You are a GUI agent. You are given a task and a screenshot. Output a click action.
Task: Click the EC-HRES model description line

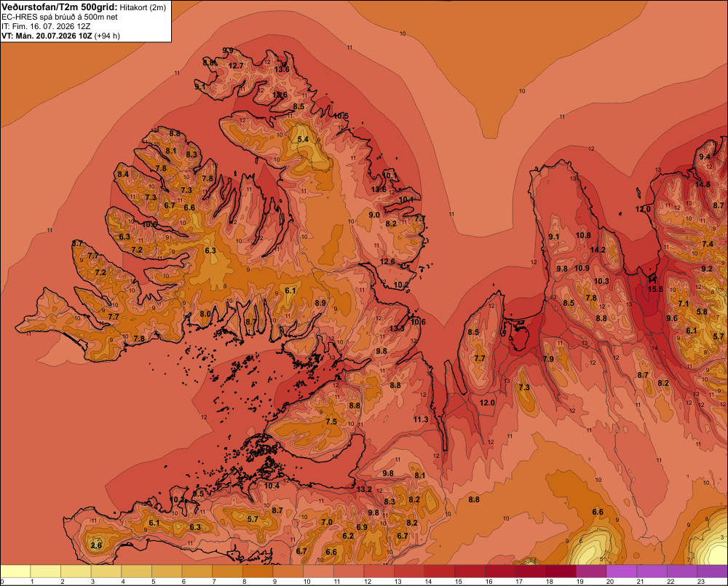[x=60, y=17]
